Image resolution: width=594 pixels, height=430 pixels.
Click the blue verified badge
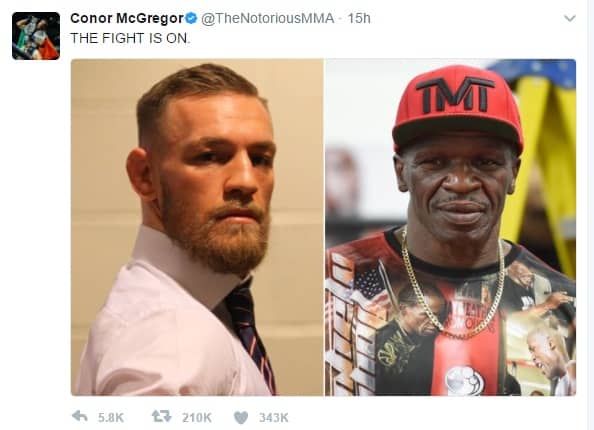coord(191,18)
